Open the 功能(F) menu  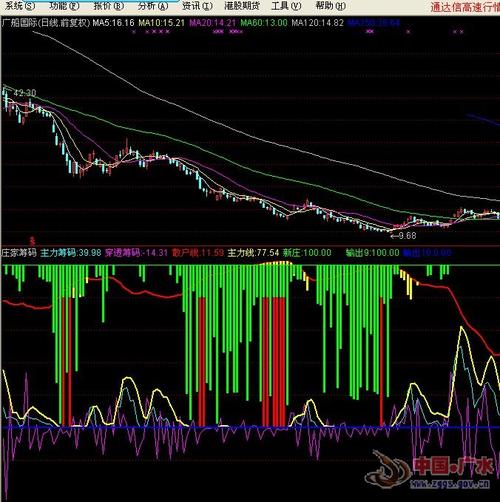[64, 6]
